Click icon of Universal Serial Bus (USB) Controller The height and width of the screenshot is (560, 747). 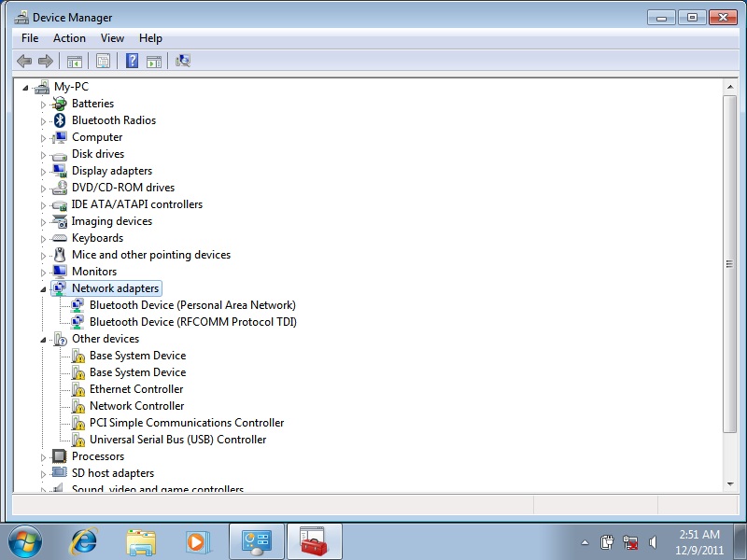click(78, 440)
